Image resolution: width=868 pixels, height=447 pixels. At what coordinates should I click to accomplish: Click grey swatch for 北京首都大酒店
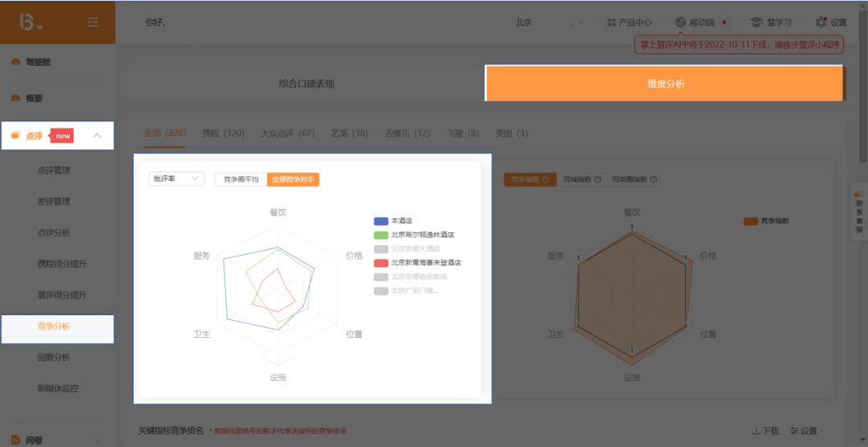(381, 248)
